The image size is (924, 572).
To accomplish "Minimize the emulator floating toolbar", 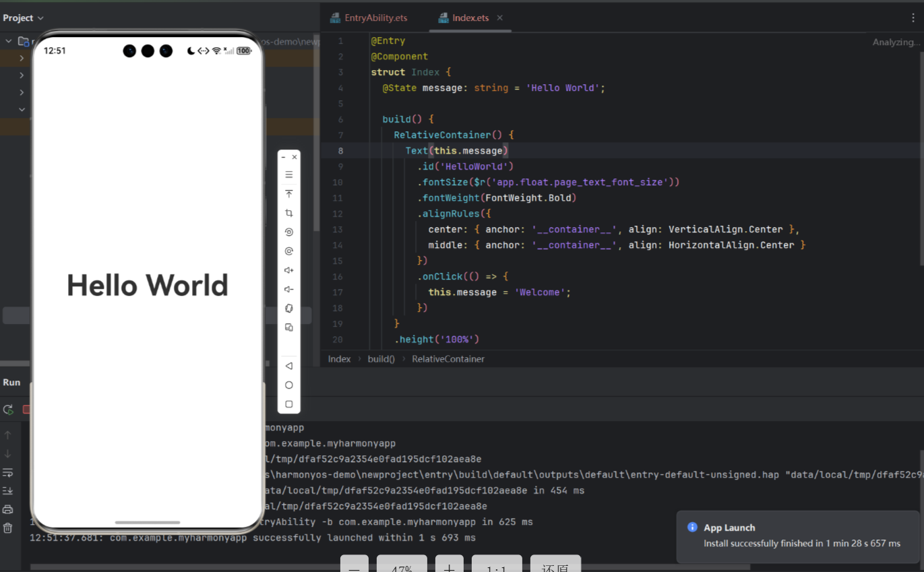I will tap(283, 157).
